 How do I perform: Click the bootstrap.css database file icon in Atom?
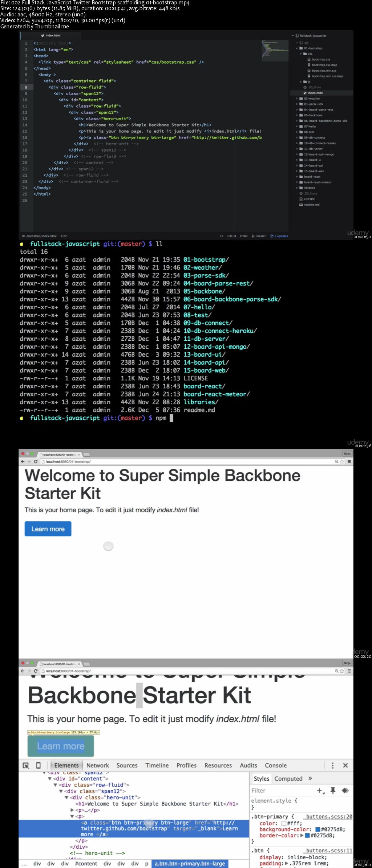click(x=309, y=59)
